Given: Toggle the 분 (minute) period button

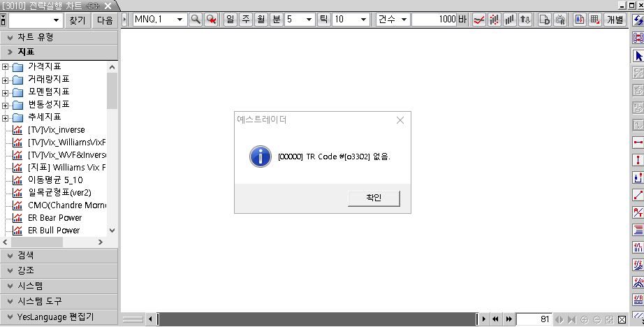Looking at the screenshot, I should pyautogui.click(x=277, y=20).
